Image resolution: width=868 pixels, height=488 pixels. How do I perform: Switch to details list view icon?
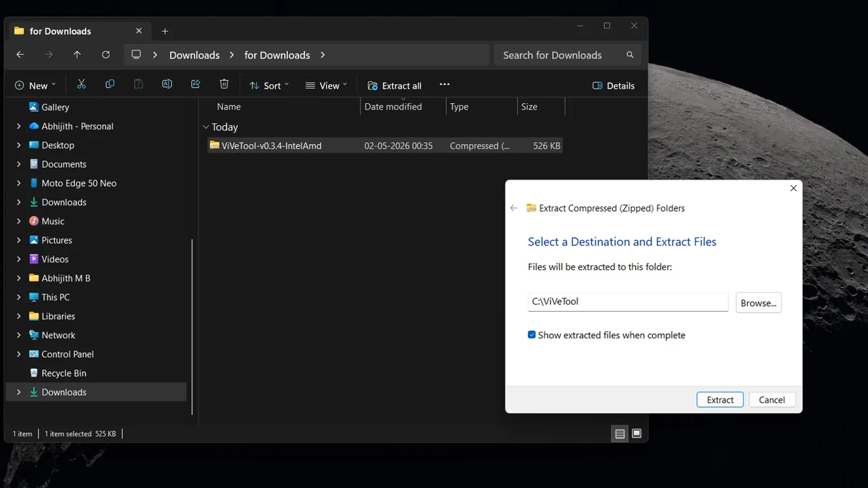(x=620, y=434)
